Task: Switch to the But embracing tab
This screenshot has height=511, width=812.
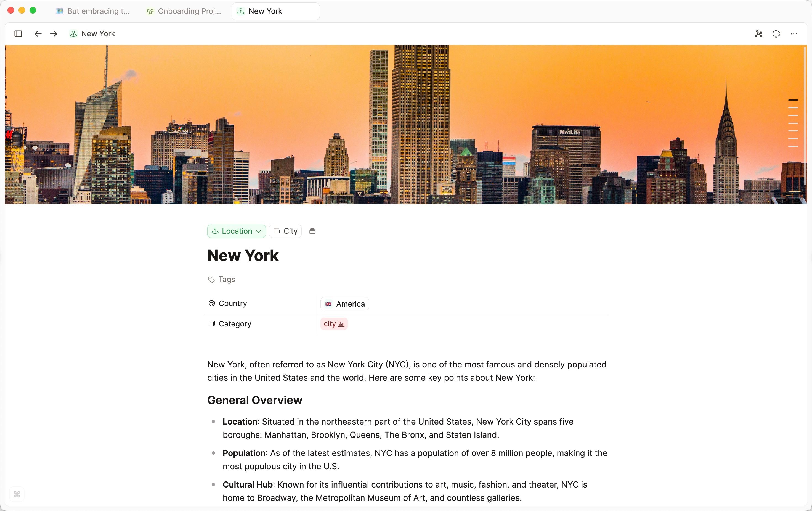Action: point(93,11)
